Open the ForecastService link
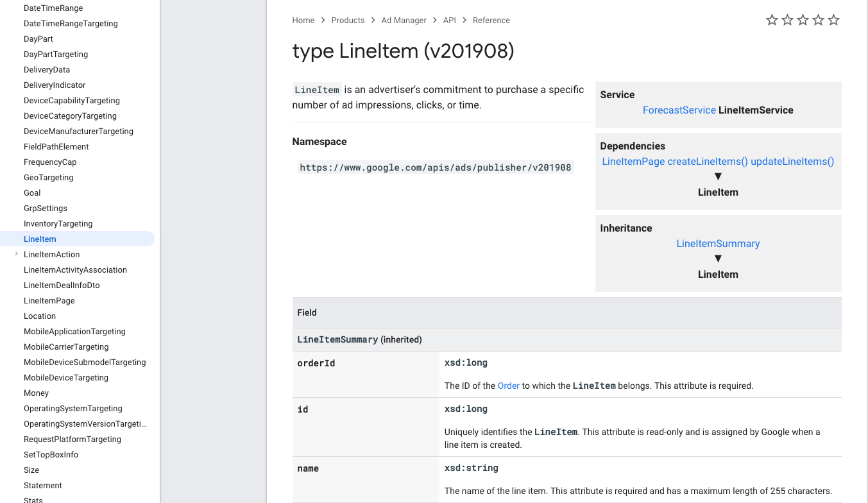Screen dimensions: 868x503 tap(679, 110)
